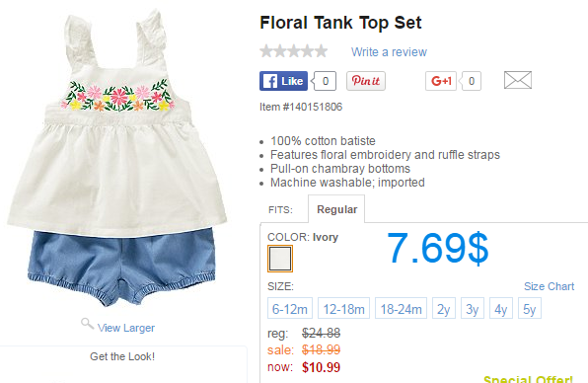This screenshot has height=383, width=588.
Task: Choose the 2y size option
Action: pyautogui.click(x=444, y=308)
